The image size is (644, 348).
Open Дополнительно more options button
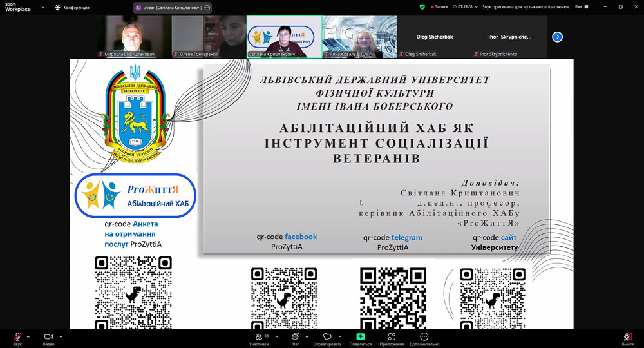(424, 338)
